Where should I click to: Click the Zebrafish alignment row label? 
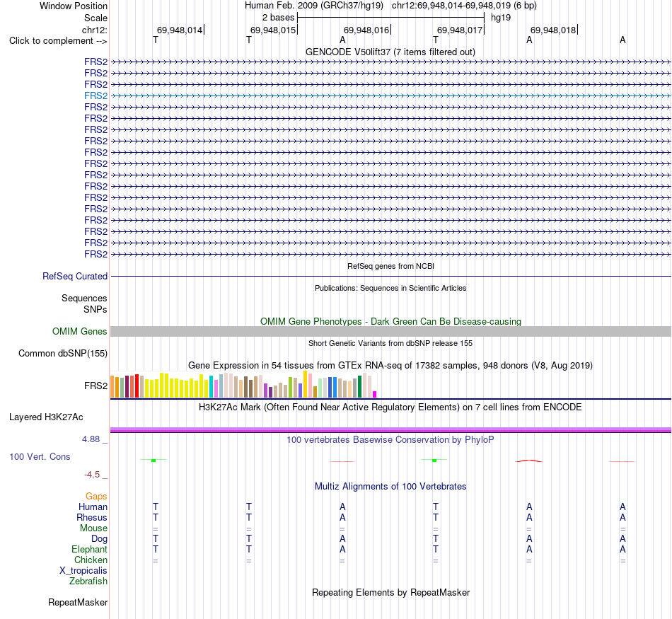click(x=88, y=581)
